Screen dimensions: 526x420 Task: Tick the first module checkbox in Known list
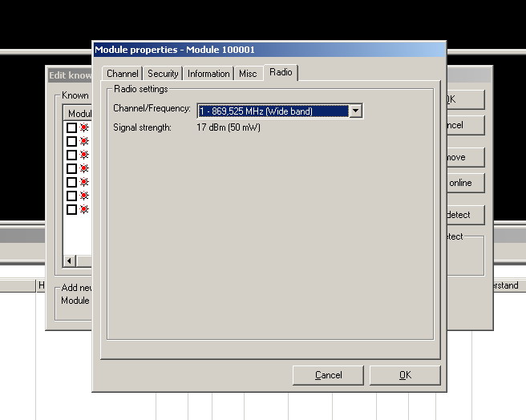(71, 127)
